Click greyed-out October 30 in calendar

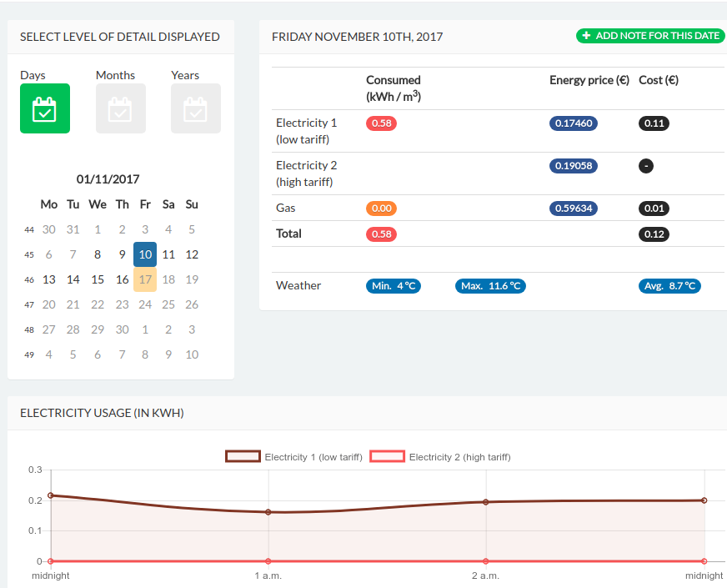click(48, 229)
